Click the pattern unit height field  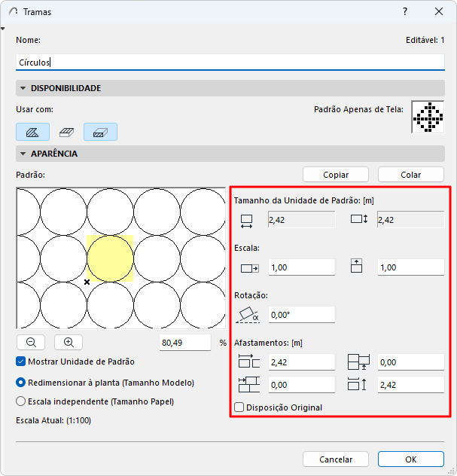[x=411, y=220]
